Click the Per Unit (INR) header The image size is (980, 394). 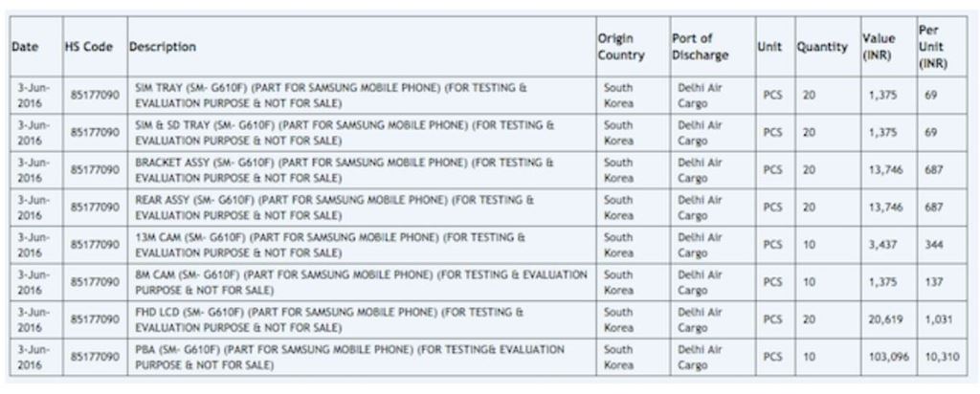point(933,47)
